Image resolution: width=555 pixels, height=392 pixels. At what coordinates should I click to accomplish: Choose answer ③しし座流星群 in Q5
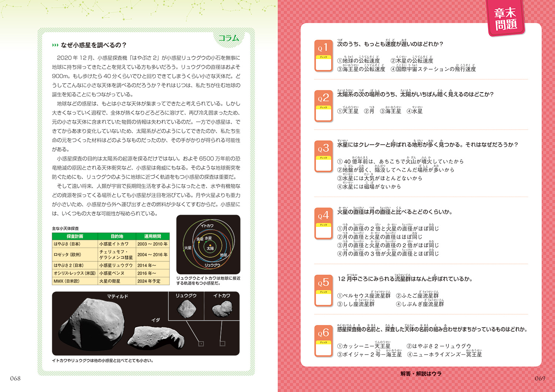pyautogui.click(x=356, y=304)
